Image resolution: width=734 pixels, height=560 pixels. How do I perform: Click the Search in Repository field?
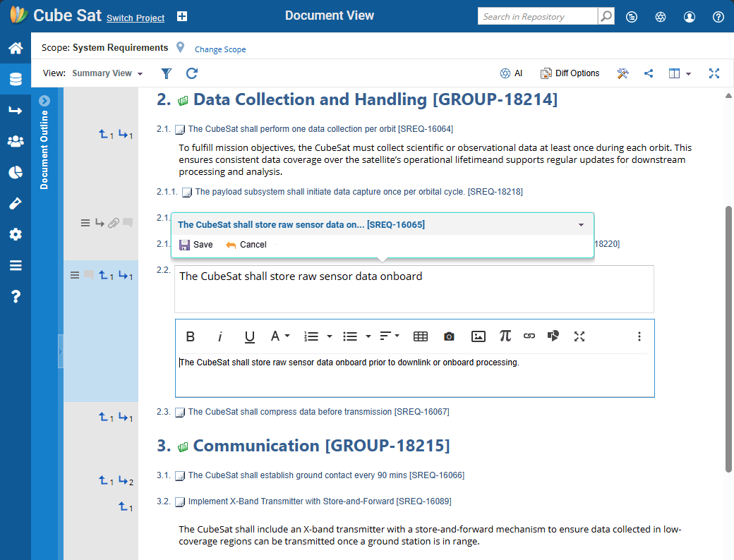pos(537,17)
